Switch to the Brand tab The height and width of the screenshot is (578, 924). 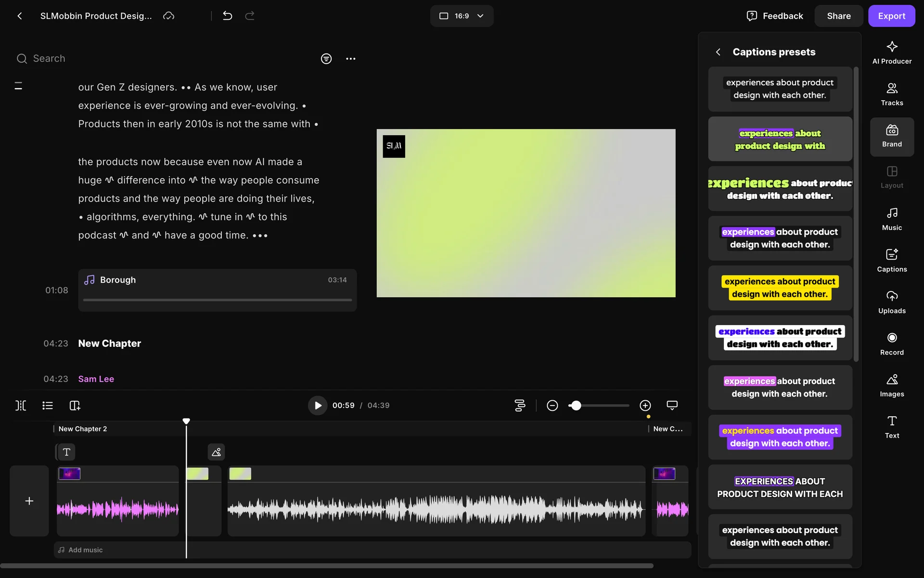coord(891,136)
